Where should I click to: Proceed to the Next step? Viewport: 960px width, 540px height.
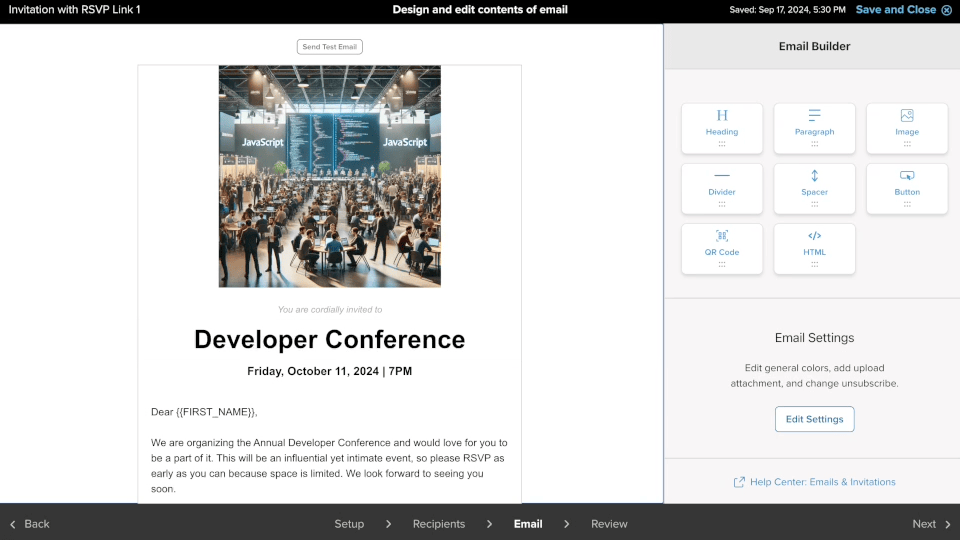924,524
